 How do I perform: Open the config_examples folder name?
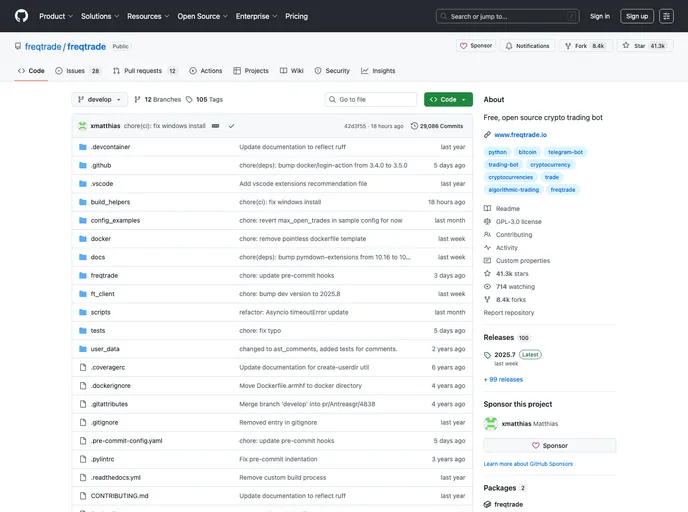pos(115,221)
